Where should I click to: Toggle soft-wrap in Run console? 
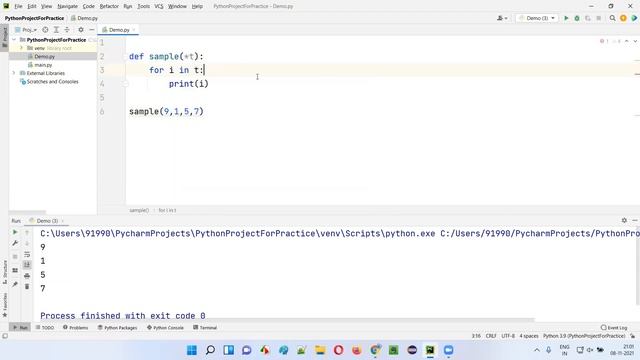[x=27, y=254]
